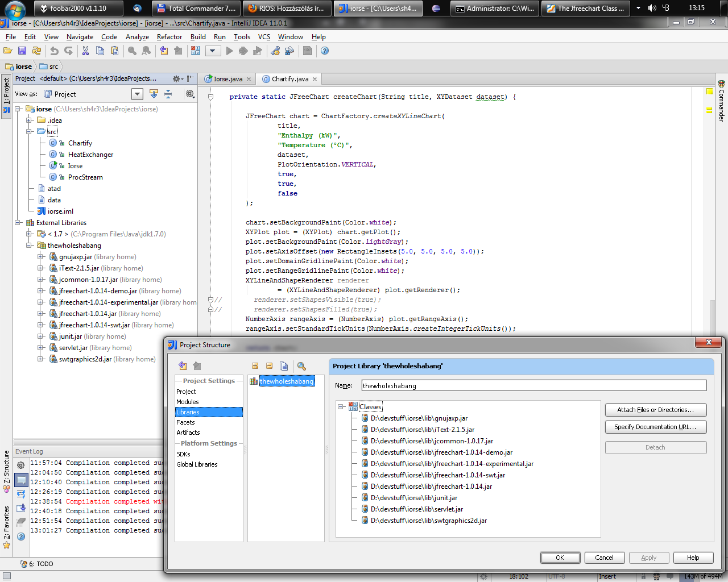Viewport: 728px width, 582px height.
Task: Click the find usages magnifier in dialog
Action: [301, 366]
